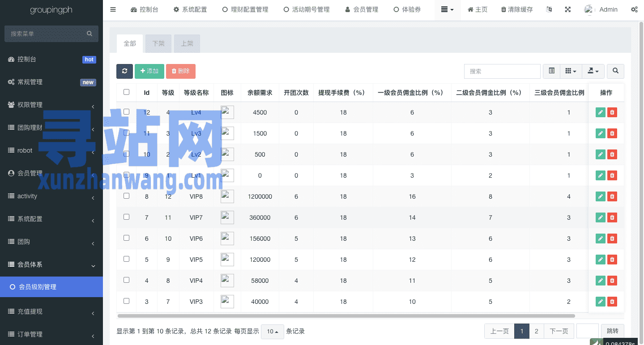Image resolution: width=644 pixels, height=345 pixels.
Task: Check the checkbox for row Id 6
Action: [x=126, y=238]
